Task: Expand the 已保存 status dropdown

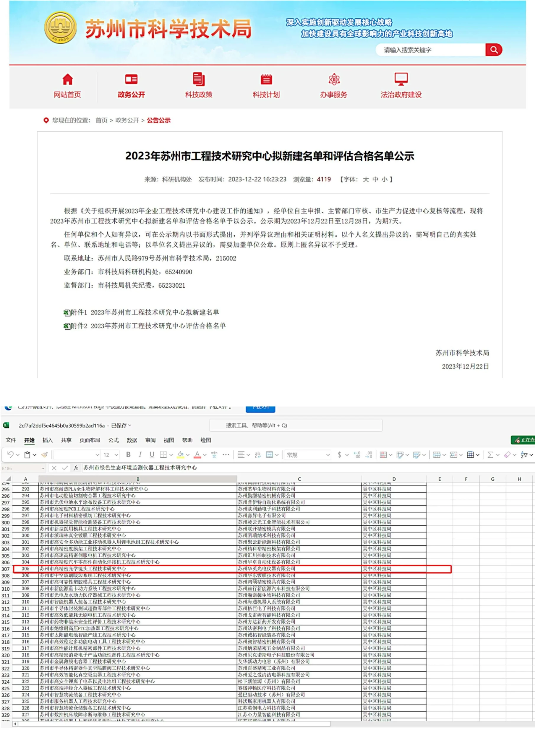Action: pos(129,426)
